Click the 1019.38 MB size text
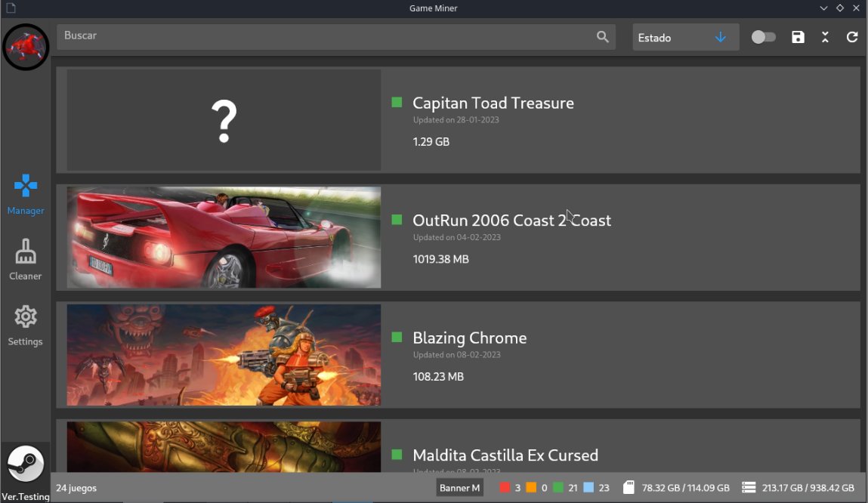Screen dimensions: 868x503 coord(440,259)
